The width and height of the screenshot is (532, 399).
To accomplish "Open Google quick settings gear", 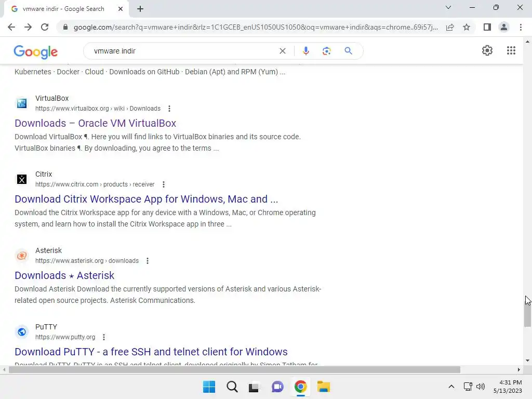I will pyautogui.click(x=487, y=50).
